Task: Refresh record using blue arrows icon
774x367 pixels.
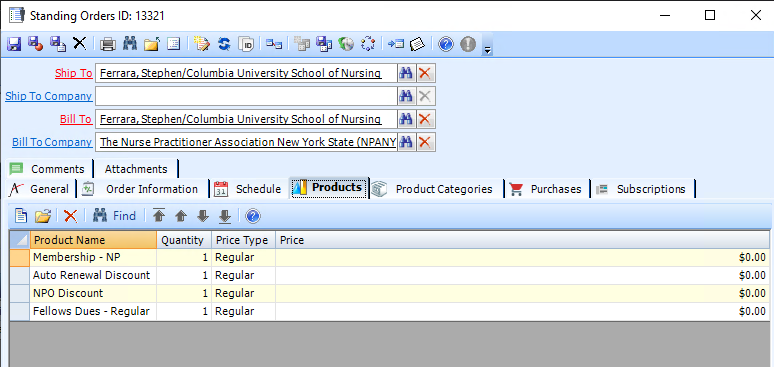Action: point(224,44)
